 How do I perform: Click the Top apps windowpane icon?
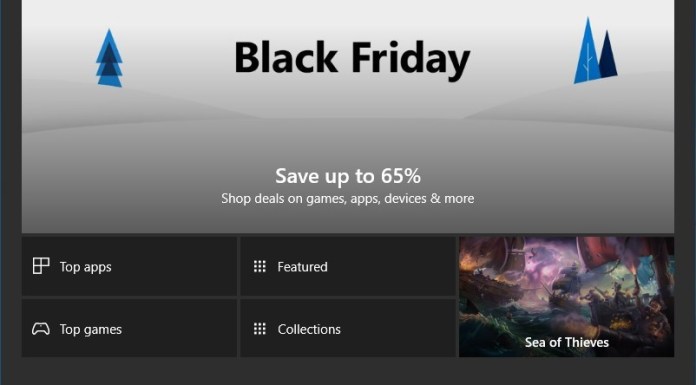41,266
